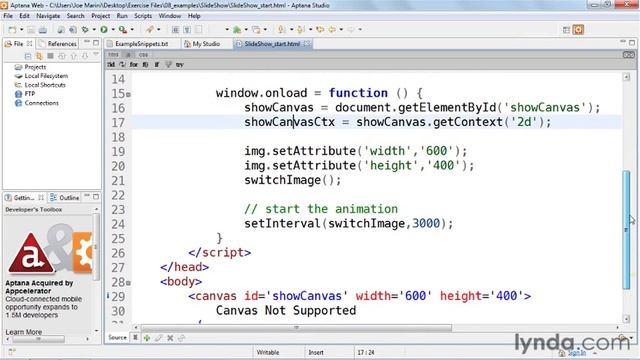This screenshot has height=360, width=640.
Task: Click the editor scroll-up arrow
Action: [x=627, y=77]
